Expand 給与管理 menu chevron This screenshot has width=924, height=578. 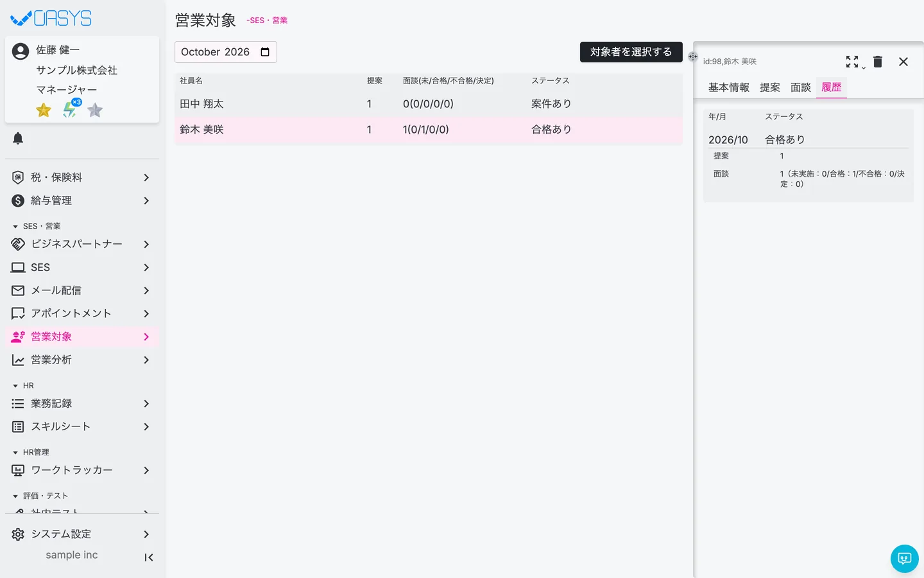pyautogui.click(x=146, y=200)
